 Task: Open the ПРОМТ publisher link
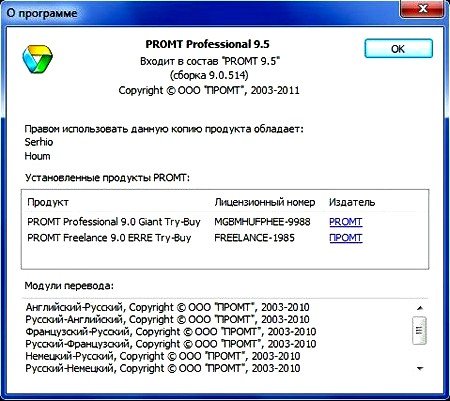(346, 238)
